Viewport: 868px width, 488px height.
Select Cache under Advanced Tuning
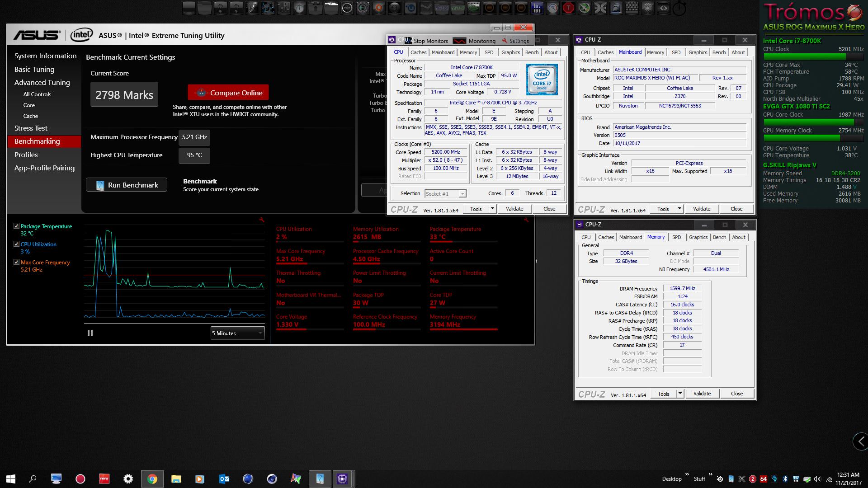[30, 116]
